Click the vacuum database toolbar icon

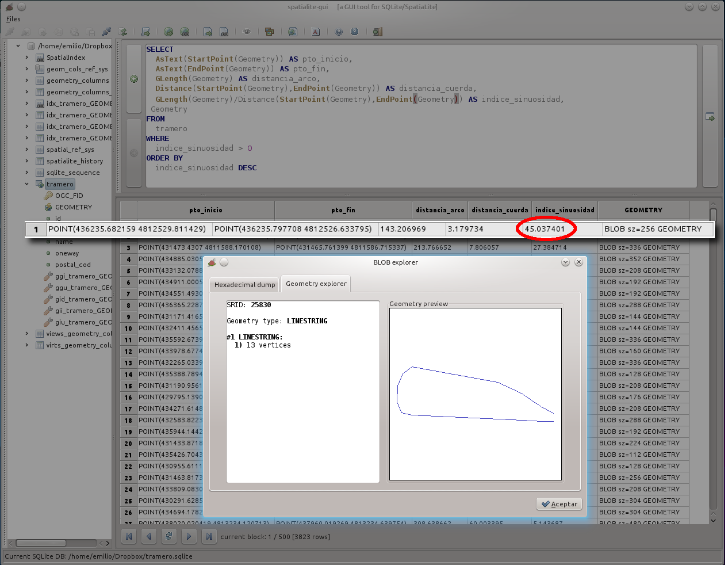pyautogui.click(x=122, y=32)
